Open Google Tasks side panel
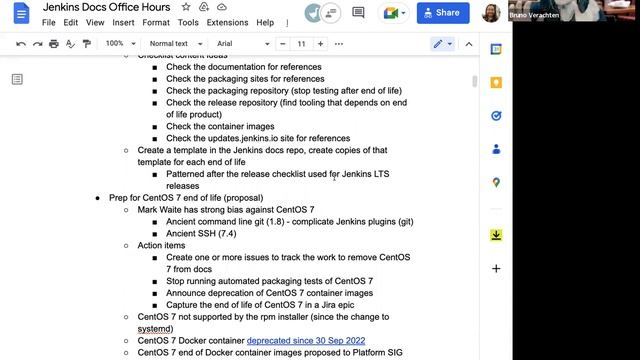 496,116
